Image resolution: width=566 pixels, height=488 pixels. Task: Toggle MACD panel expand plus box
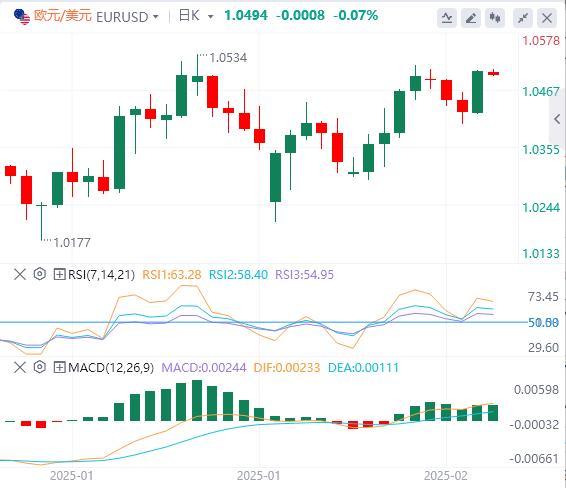59,367
